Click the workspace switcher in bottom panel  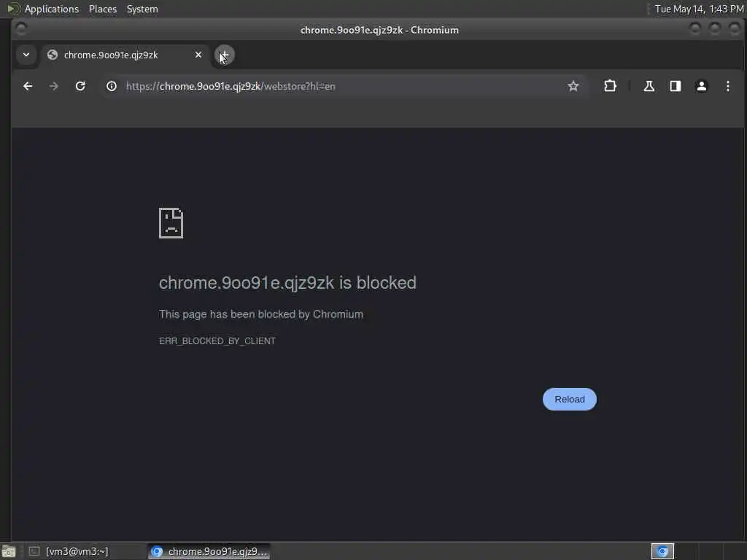point(662,551)
